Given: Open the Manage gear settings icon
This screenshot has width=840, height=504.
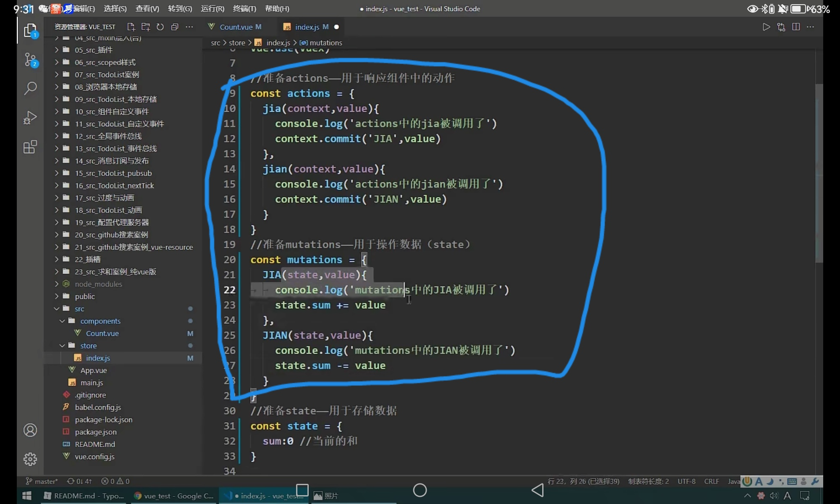Looking at the screenshot, I should pos(30,459).
